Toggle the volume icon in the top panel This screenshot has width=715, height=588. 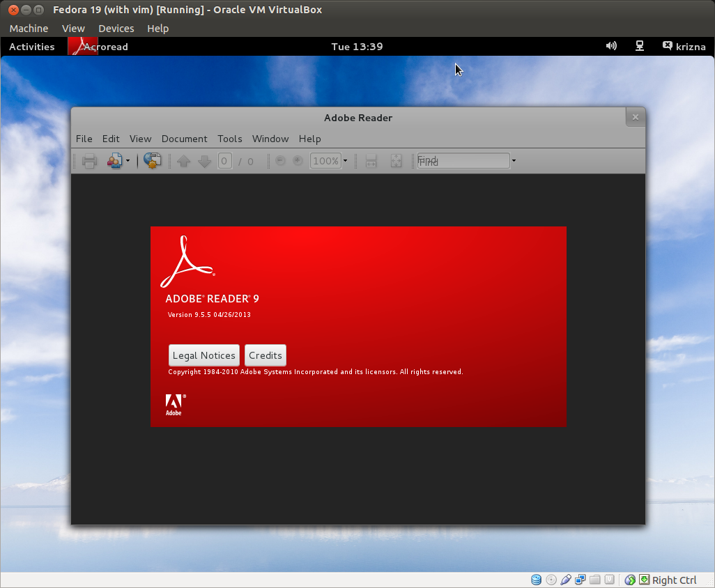611,46
